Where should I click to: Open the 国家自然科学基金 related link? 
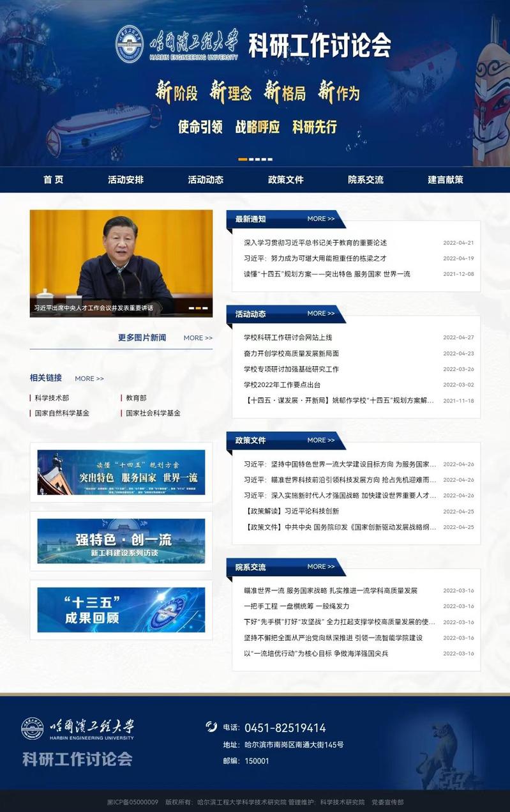point(62,413)
